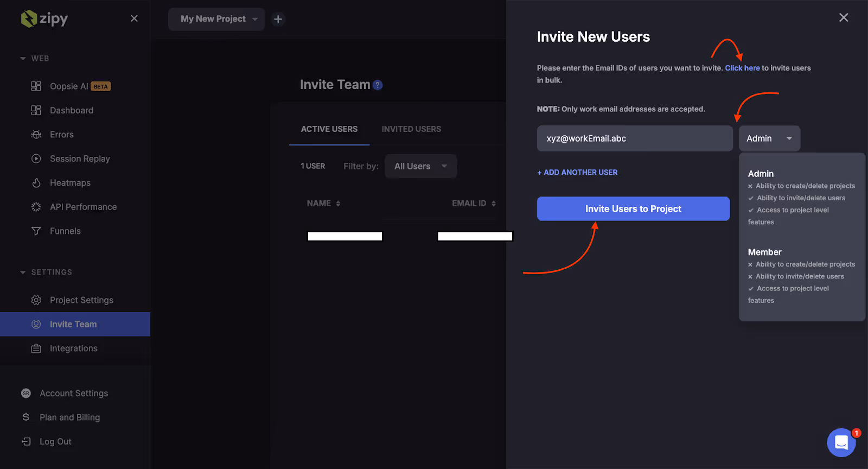This screenshot has width=868, height=469.
Task: Click the Account Settings avatar icon
Action: coord(25,393)
